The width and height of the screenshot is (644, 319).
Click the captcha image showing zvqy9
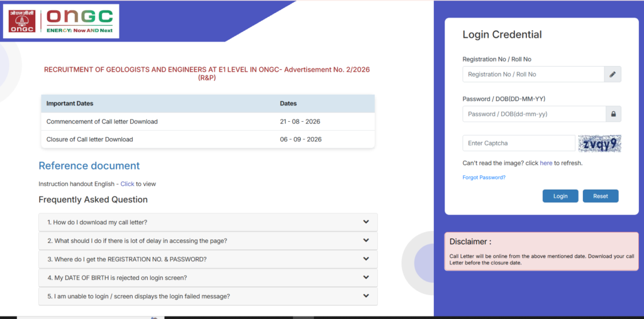pyautogui.click(x=599, y=144)
